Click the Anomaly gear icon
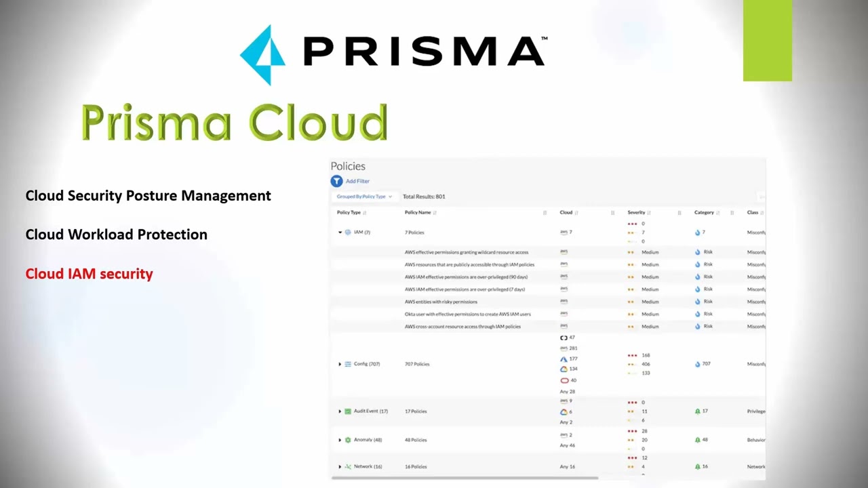Viewport: 868px width, 488px height. point(348,440)
